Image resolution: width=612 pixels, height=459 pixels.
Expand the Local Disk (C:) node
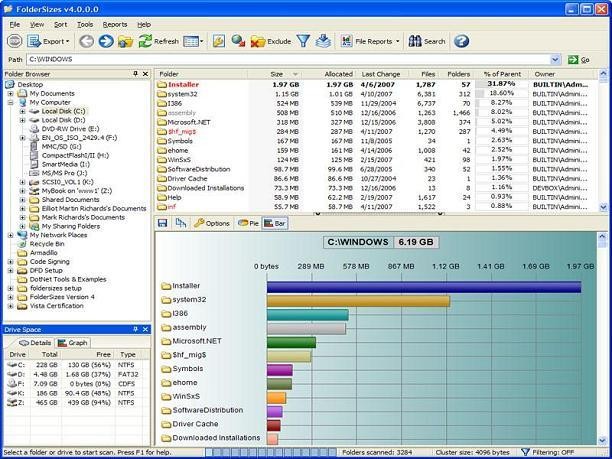pos(22,111)
